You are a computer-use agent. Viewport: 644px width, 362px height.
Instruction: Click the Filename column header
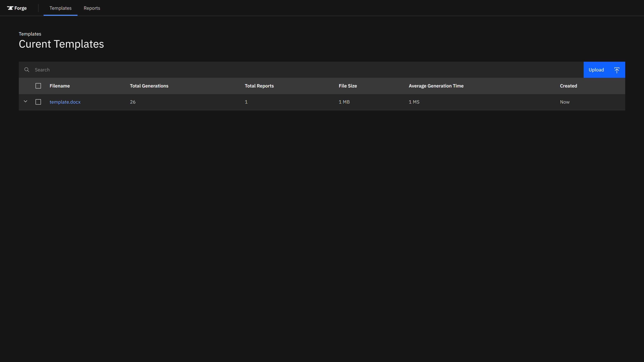(60, 86)
